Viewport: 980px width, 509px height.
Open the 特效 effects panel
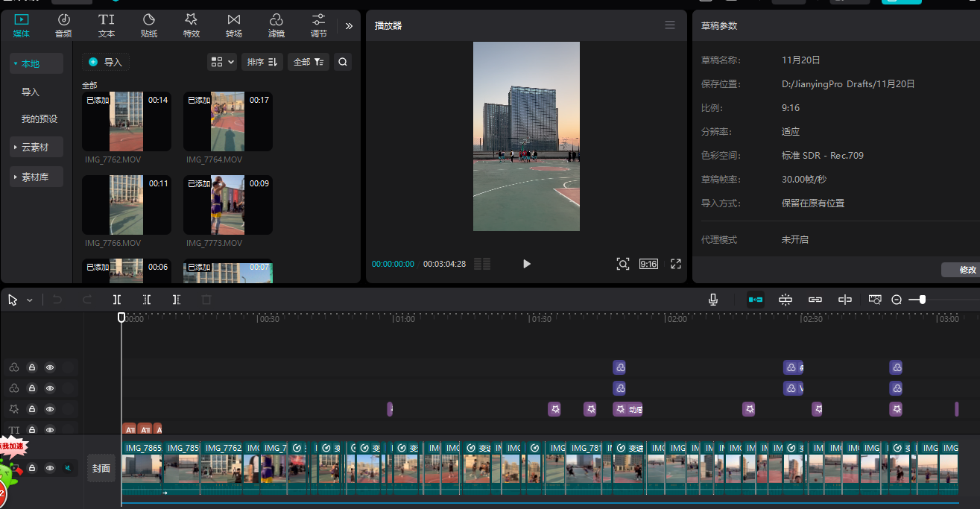(x=192, y=25)
